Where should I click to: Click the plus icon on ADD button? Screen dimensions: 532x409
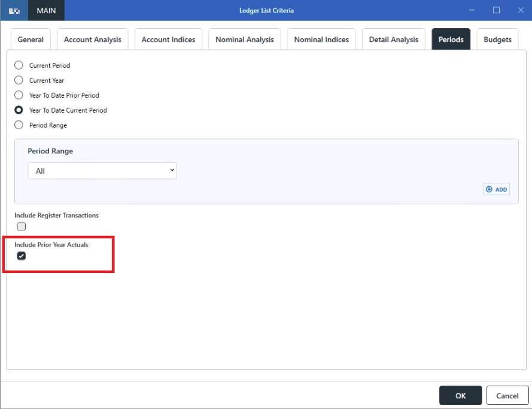point(489,189)
